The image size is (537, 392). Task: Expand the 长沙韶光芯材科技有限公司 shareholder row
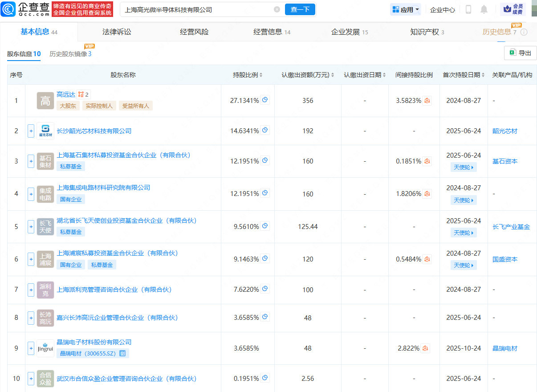click(x=31, y=131)
